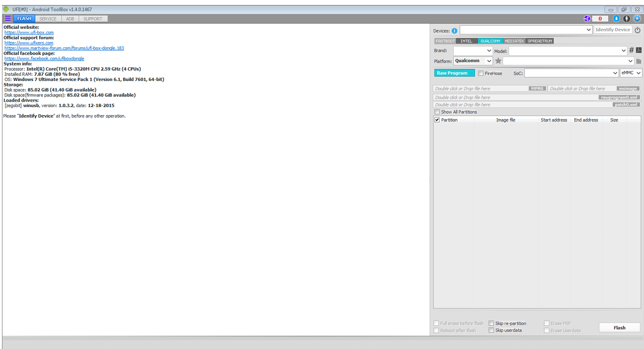Image resolution: width=644 pixels, height=349 pixels.
Task: Click the Size column header
Action: 614,120
